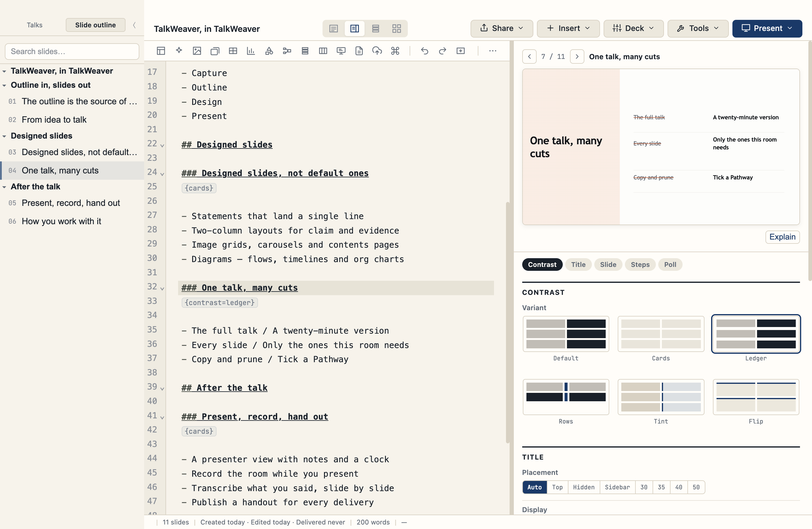Collapse the 'After the talk' tree section
812x529 pixels.
pos(5,187)
